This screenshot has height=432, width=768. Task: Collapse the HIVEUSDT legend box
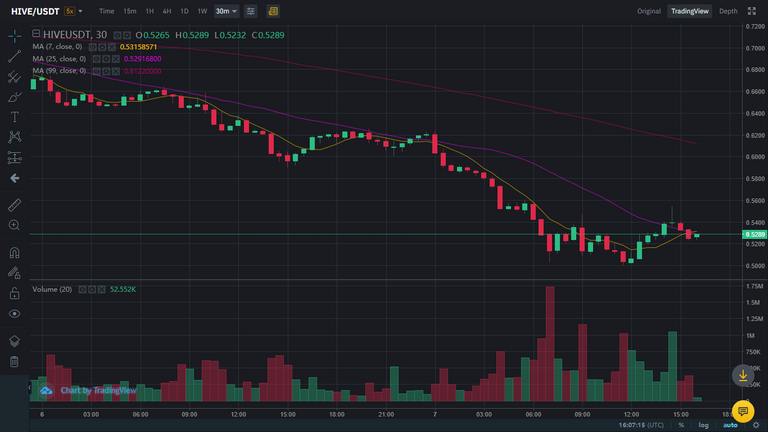36,34
